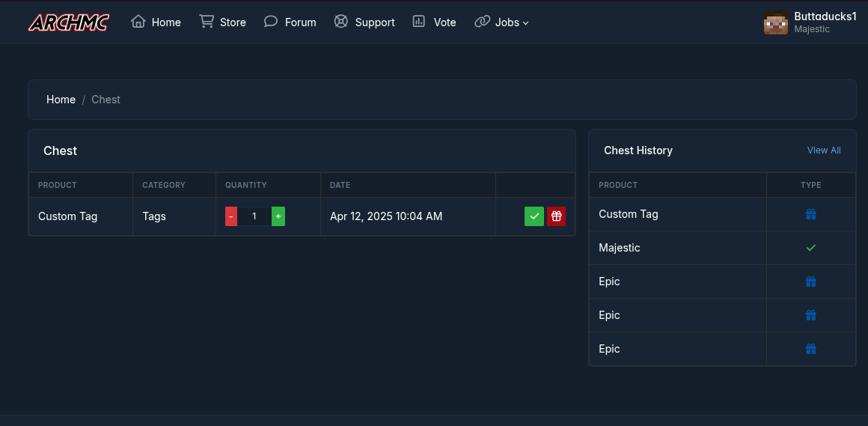Decrease quantity with red minus button

click(x=231, y=216)
